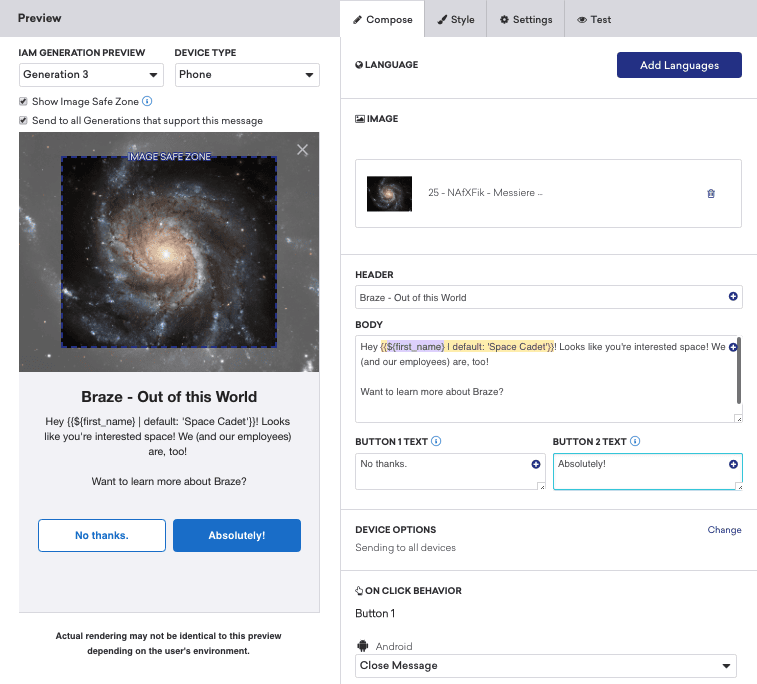
Task: Click the Body text scrollbar
Action: click(x=739, y=371)
